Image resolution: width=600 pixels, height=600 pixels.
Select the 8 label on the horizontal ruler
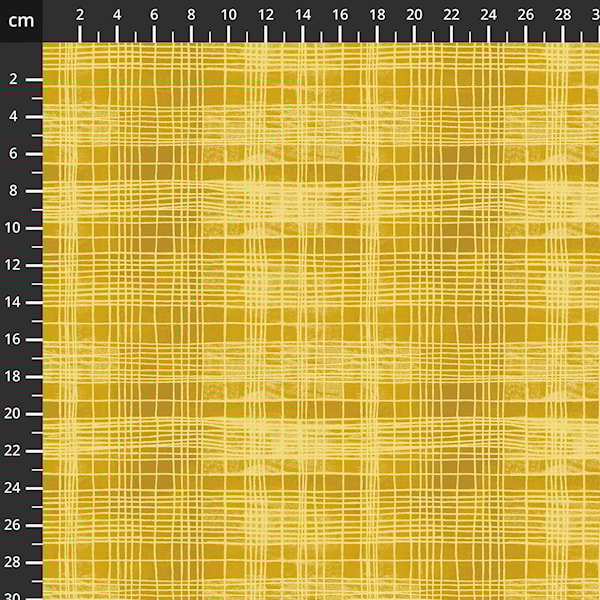point(191,15)
